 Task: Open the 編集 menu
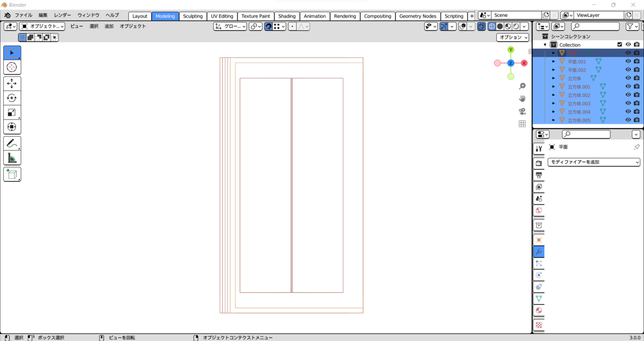pyautogui.click(x=43, y=16)
